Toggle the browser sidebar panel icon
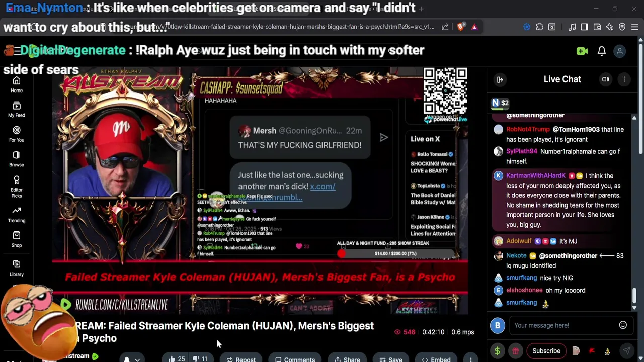 coord(584,27)
